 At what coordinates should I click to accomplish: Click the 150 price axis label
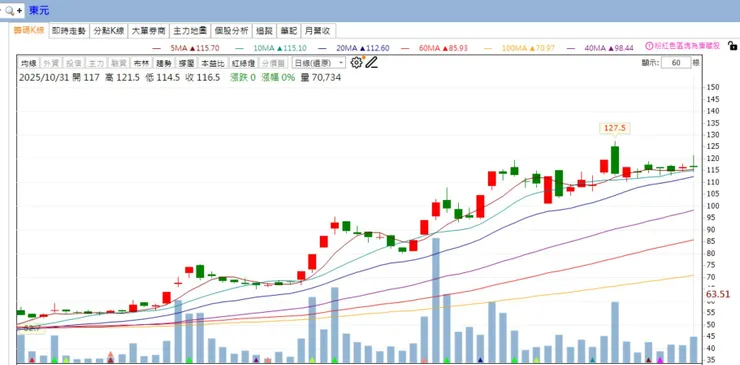pyautogui.click(x=713, y=87)
